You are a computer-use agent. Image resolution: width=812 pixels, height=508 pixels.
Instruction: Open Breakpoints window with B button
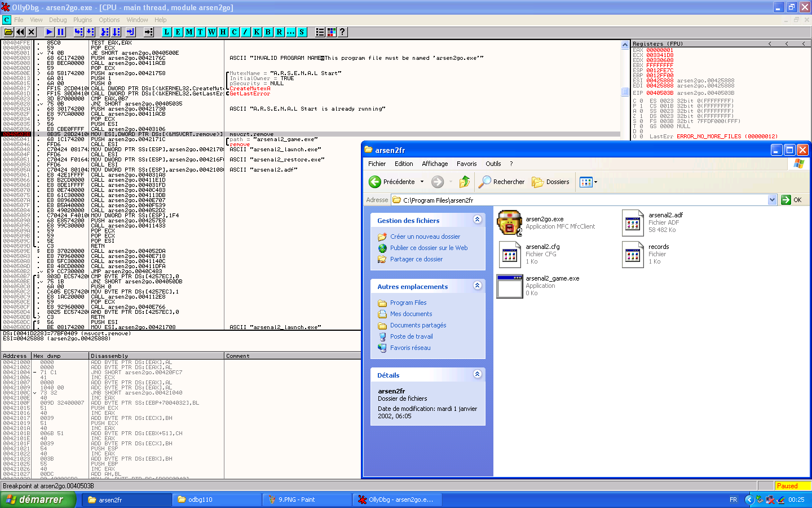(x=268, y=32)
